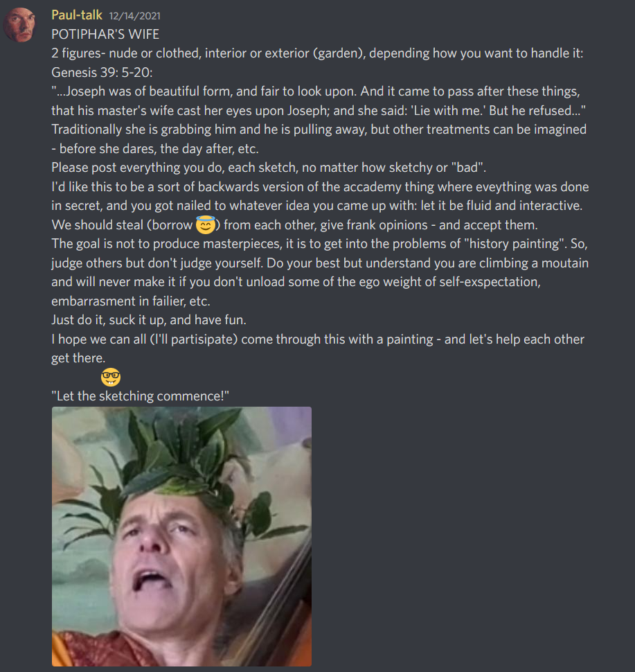Click the 'Genesis 39: 5-20:' line

point(102,73)
